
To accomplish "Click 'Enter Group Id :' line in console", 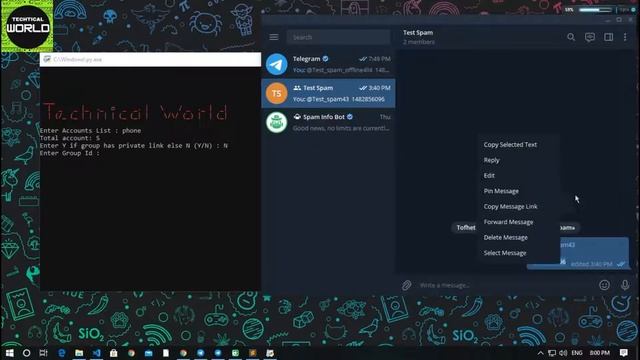I will 70,153.
